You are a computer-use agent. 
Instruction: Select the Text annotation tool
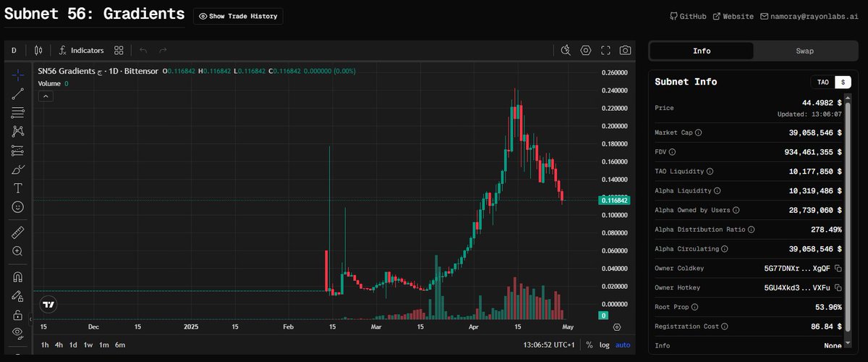[18, 188]
